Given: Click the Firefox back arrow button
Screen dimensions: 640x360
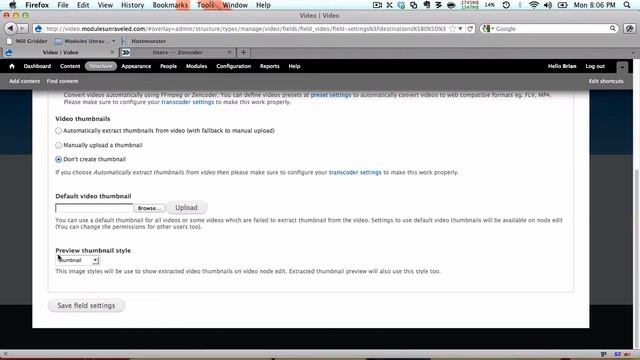Looking at the screenshot, I should tap(10, 29).
